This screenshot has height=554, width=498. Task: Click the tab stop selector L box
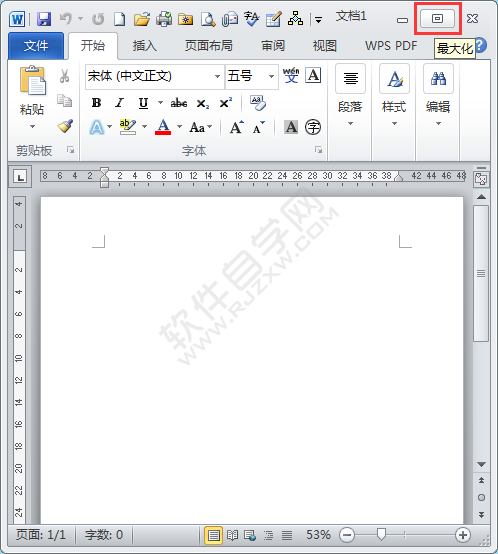20,177
